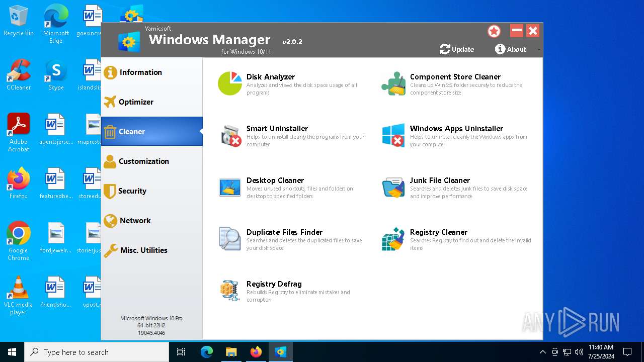Open the Registry Defrag clamp icon
The width and height of the screenshot is (644, 362).
tap(230, 291)
